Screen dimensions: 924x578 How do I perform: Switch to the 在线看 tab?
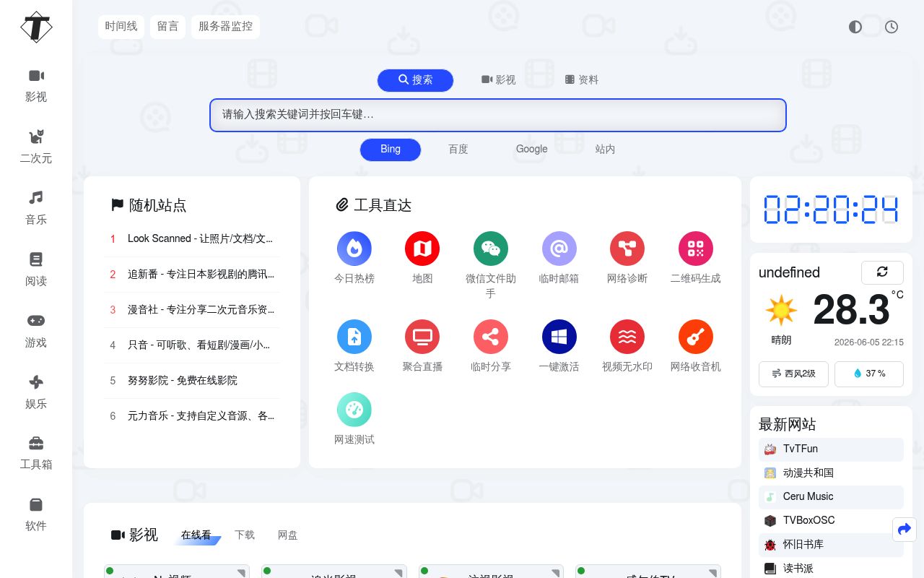point(196,535)
